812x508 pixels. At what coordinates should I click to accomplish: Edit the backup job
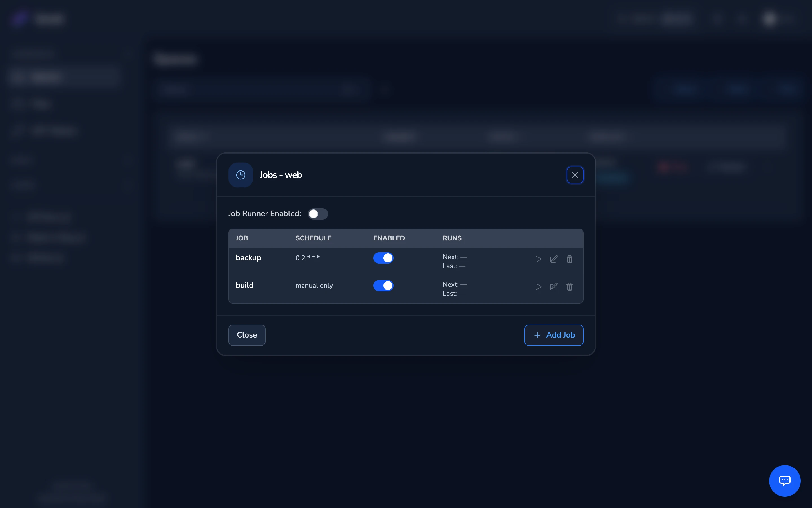pos(554,259)
